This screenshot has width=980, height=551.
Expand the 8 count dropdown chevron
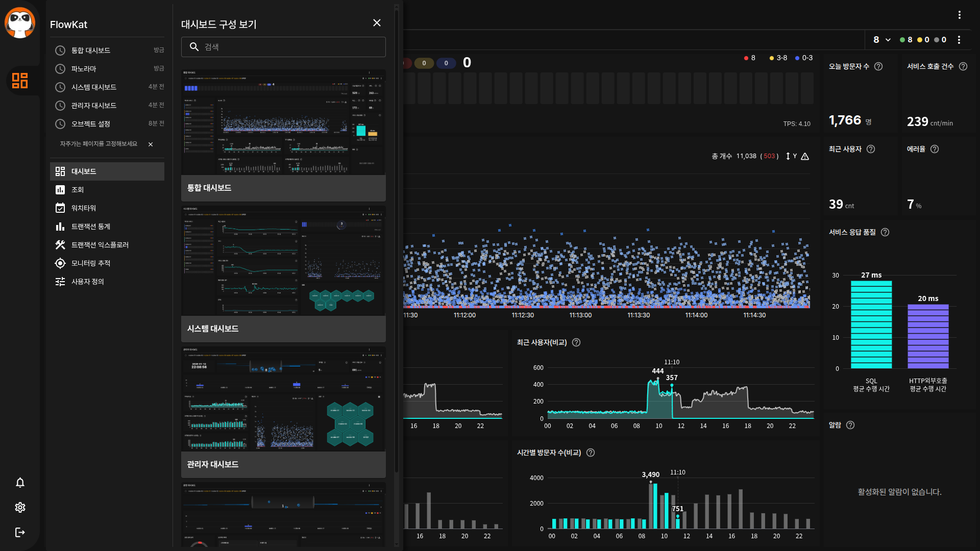[888, 40]
